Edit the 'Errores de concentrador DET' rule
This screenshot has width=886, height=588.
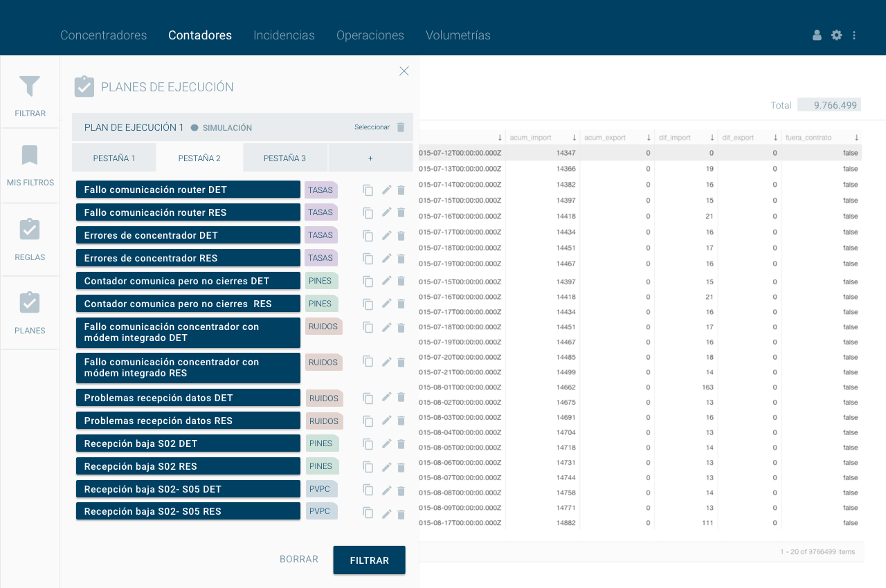click(387, 235)
